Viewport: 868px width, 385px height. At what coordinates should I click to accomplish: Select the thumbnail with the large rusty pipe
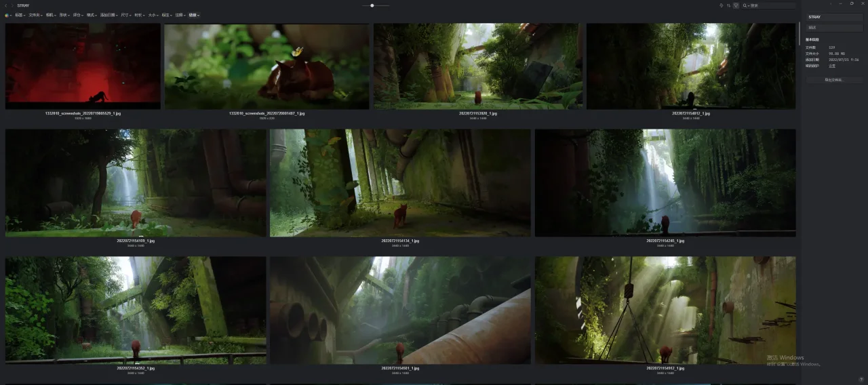(x=400, y=310)
